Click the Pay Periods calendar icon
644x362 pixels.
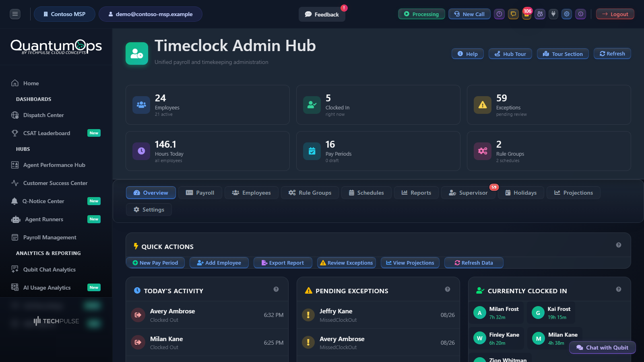pyautogui.click(x=312, y=151)
